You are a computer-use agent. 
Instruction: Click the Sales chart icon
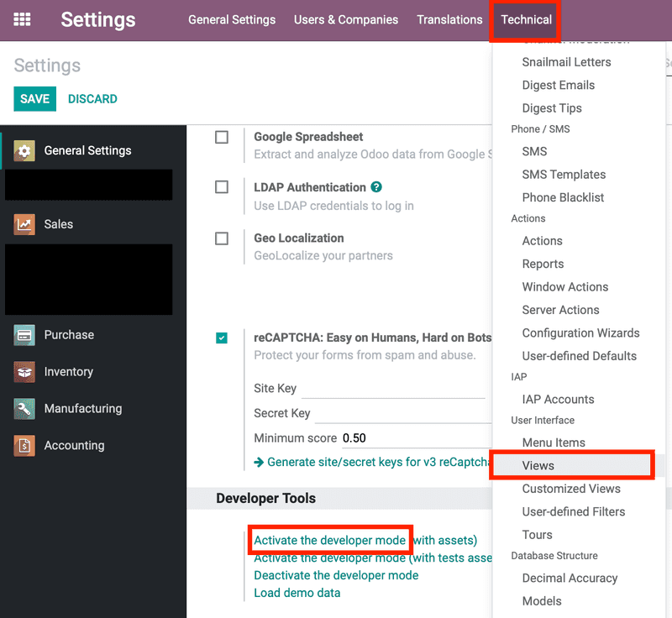tap(24, 224)
